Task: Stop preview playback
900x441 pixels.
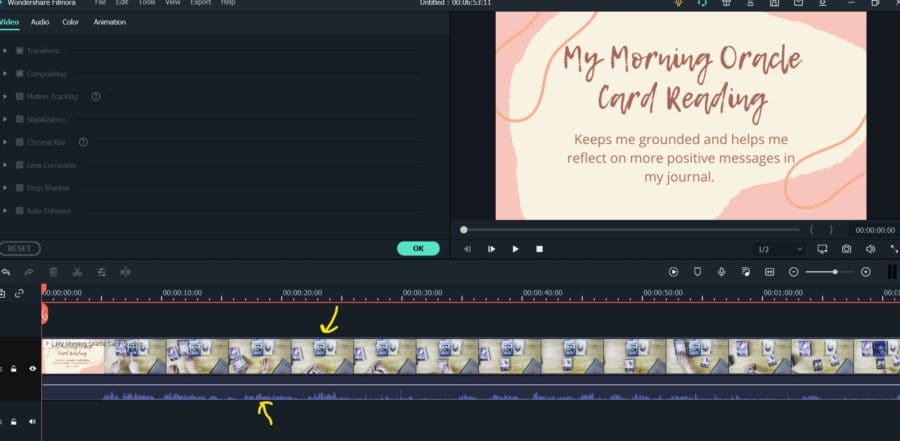Action: [x=540, y=249]
